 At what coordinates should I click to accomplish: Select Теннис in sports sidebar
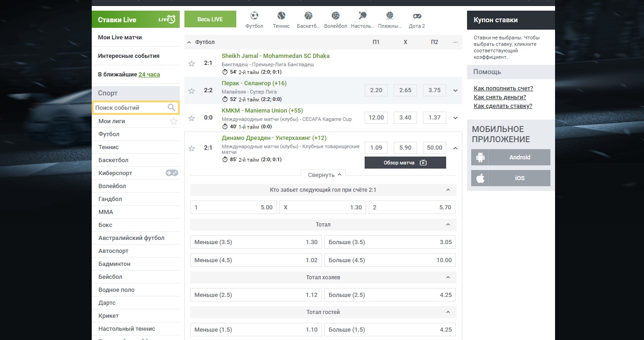pos(108,147)
